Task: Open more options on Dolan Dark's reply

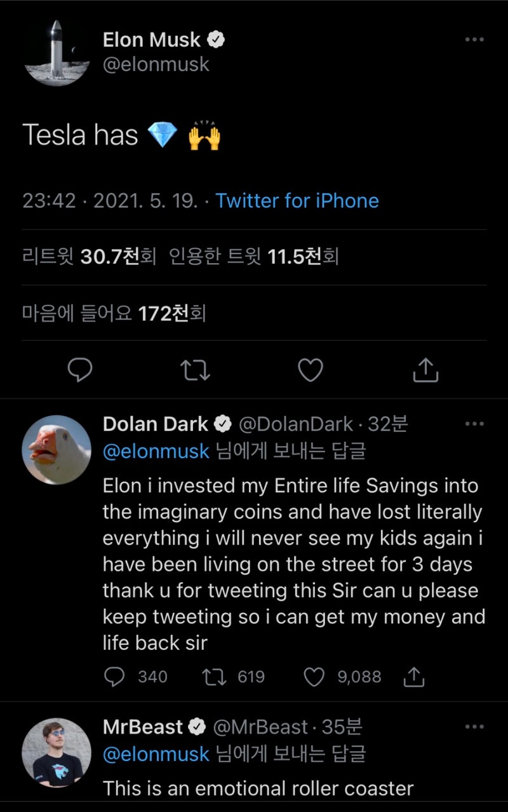Action: pos(474,424)
